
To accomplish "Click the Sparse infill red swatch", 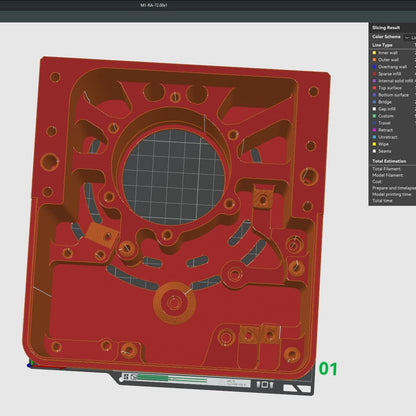I will tap(374, 74).
